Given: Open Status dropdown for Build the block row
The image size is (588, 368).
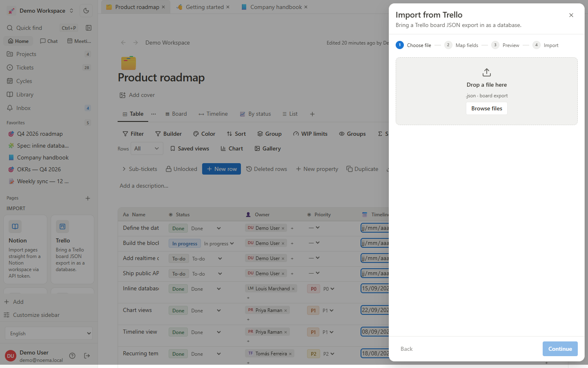Looking at the screenshot, I should pyautogui.click(x=219, y=244).
